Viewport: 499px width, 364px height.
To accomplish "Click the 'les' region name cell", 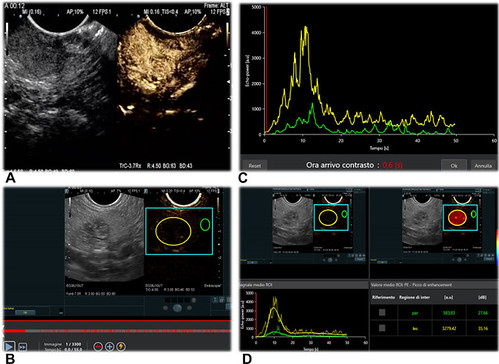I will click(415, 328).
